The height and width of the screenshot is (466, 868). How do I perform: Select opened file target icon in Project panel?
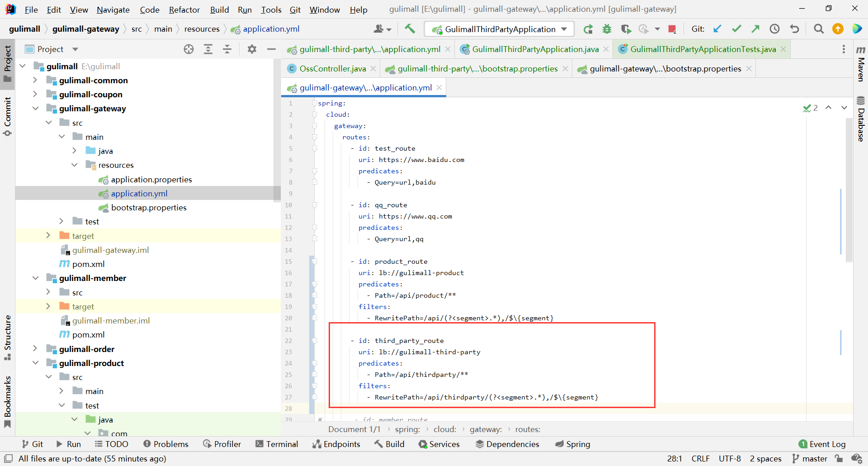(x=189, y=49)
